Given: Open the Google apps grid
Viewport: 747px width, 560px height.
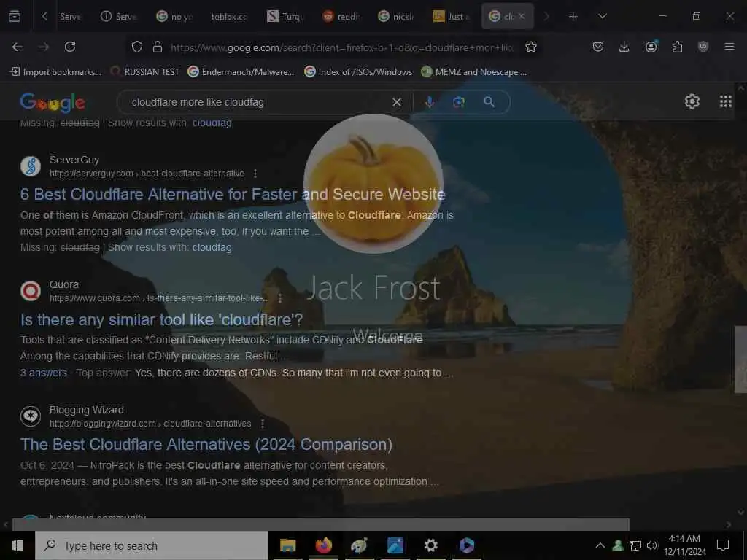Looking at the screenshot, I should pyautogui.click(x=726, y=101).
